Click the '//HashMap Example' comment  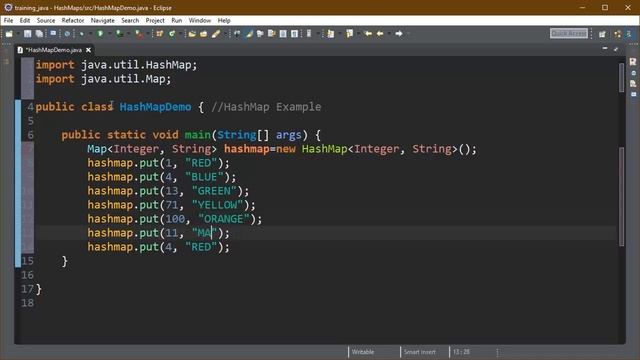266,107
